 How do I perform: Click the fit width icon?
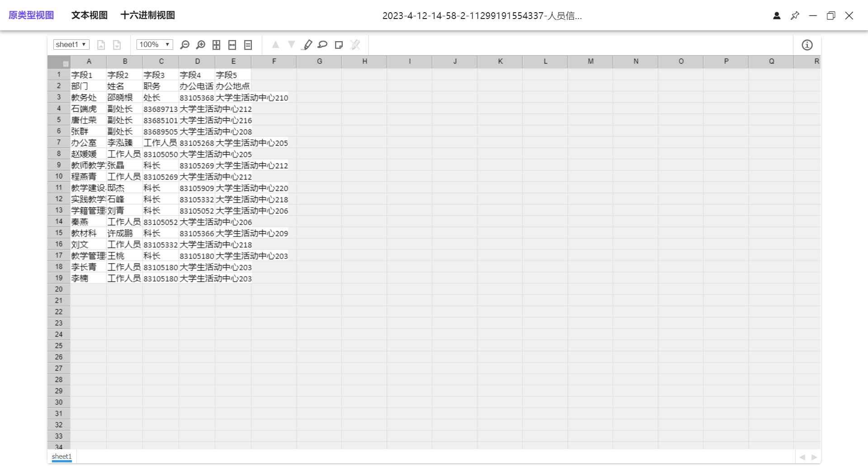click(x=232, y=45)
